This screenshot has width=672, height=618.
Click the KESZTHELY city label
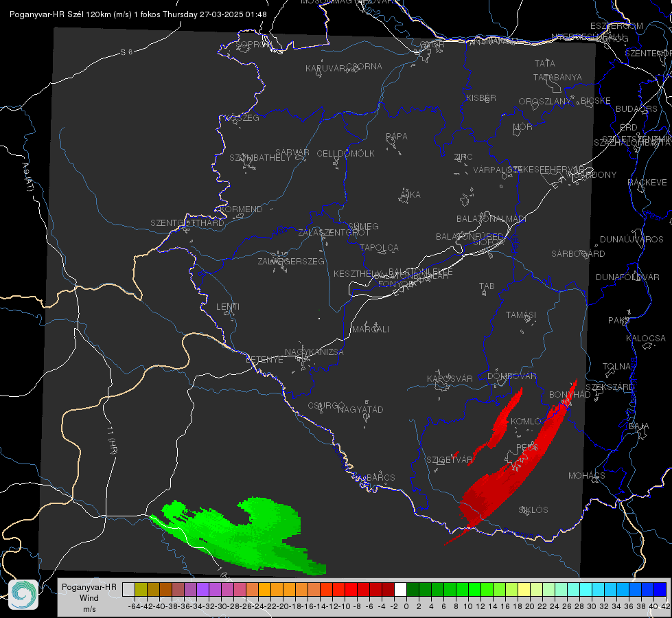358,273
